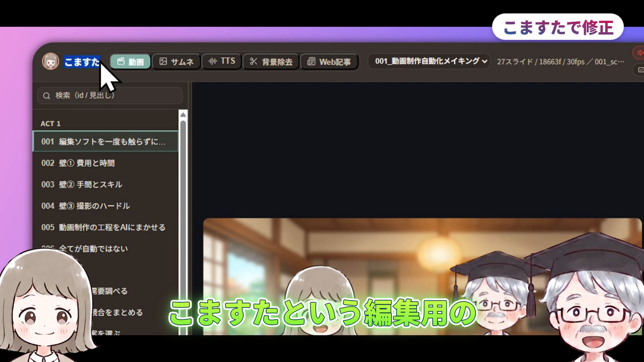Select slide 001 編集ソフトを一度も触らずに

point(106,141)
